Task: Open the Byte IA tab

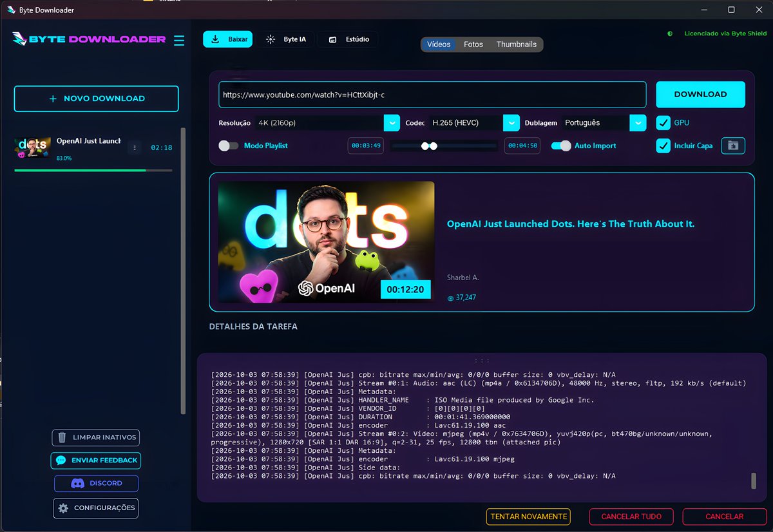Action: 286,39
